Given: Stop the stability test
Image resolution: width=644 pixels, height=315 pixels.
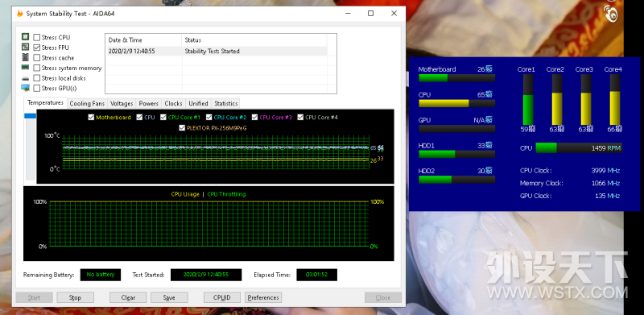Looking at the screenshot, I should (75, 297).
